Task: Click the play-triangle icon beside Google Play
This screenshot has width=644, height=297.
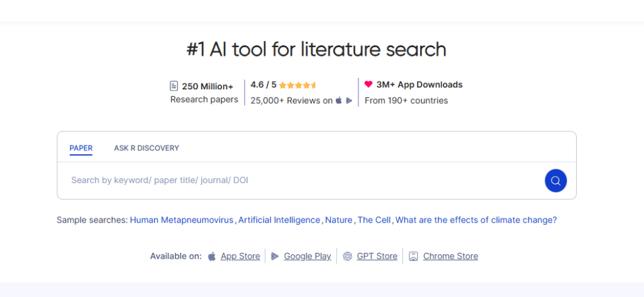Action: (275, 256)
